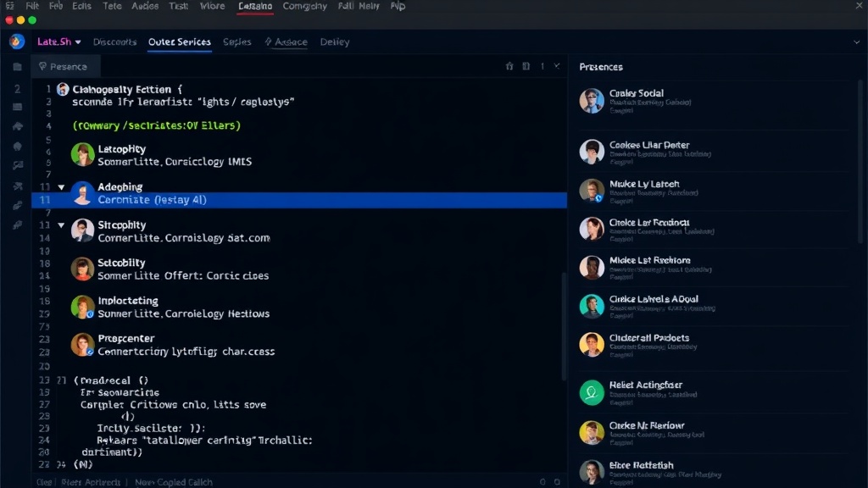Screen dimensions: 868x488
Task: Click the green comment line on line 4
Action: [157, 125]
